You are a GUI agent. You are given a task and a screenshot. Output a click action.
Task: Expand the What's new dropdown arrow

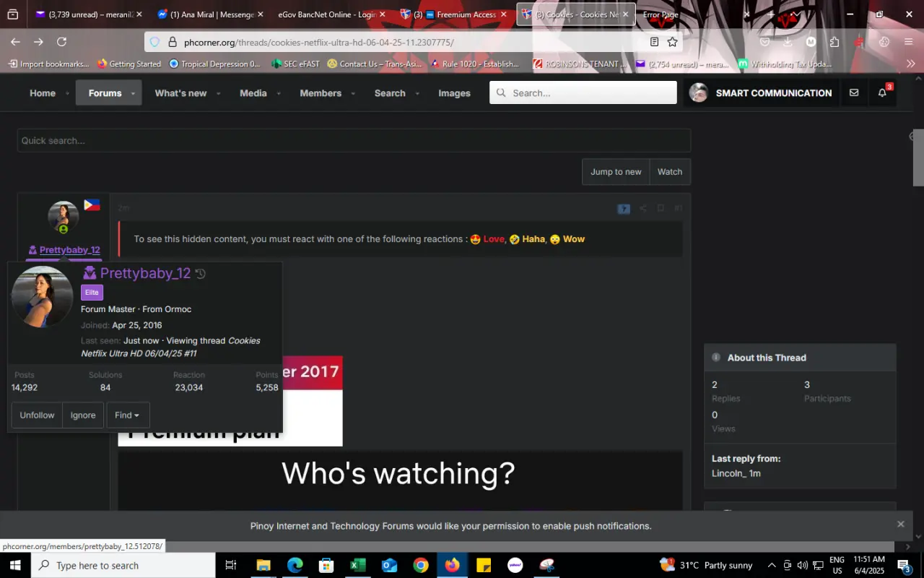[218, 93]
